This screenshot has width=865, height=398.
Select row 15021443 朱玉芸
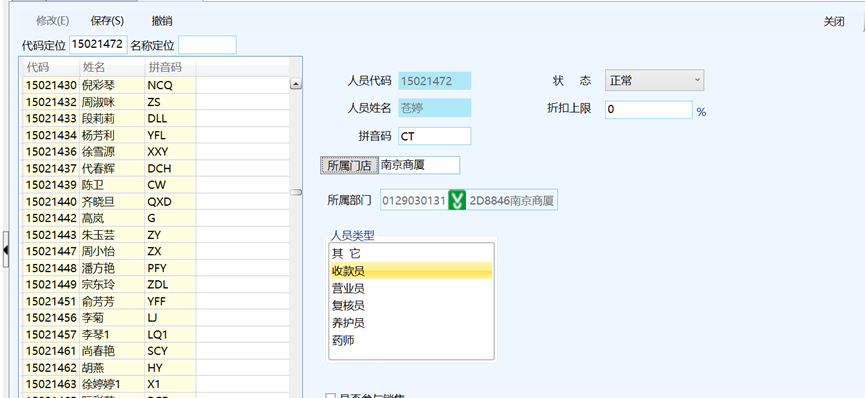click(156, 235)
